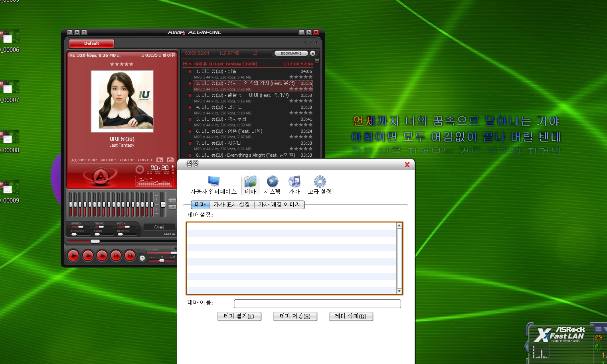The height and width of the screenshot is (364, 607).
Task: Open the _00006 desktop icon
Action: (10, 41)
